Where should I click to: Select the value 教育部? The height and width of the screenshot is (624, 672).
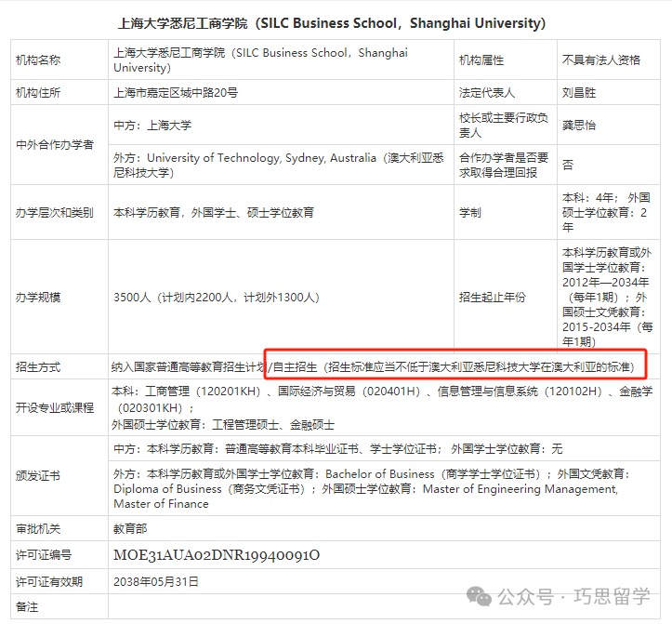tap(130, 529)
